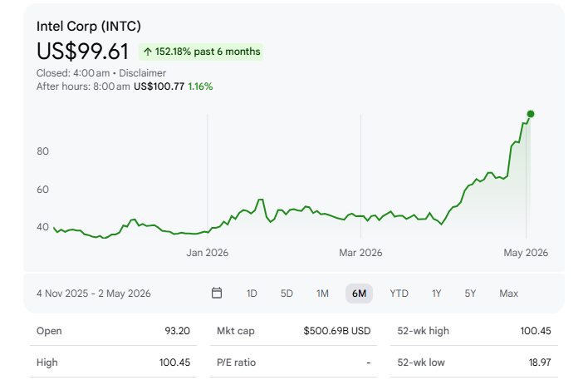588x385 pixels.
Task: Select the 1D time range tab
Action: coord(252,294)
